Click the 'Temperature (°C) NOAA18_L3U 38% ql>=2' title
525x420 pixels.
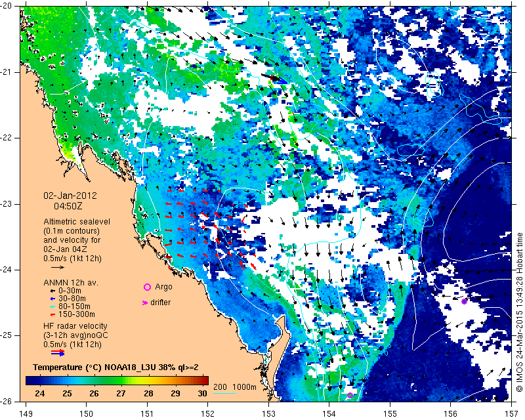point(115,367)
